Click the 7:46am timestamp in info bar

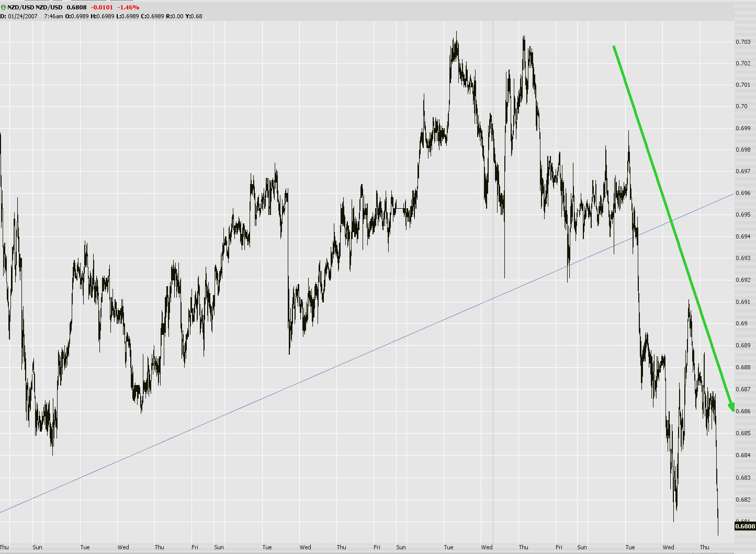tap(53, 16)
